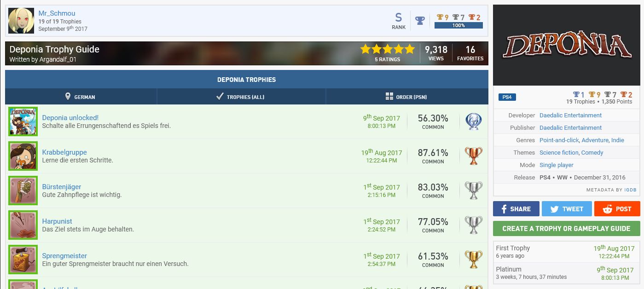Viewport: 644px width, 289px height.
Task: Share on Facebook
Action: [516, 209]
